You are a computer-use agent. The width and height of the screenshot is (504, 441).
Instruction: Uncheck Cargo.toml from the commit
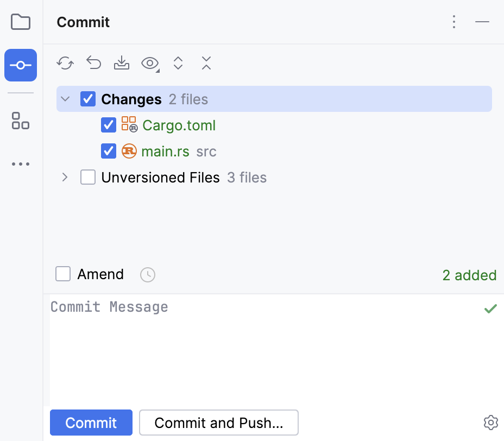(108, 125)
